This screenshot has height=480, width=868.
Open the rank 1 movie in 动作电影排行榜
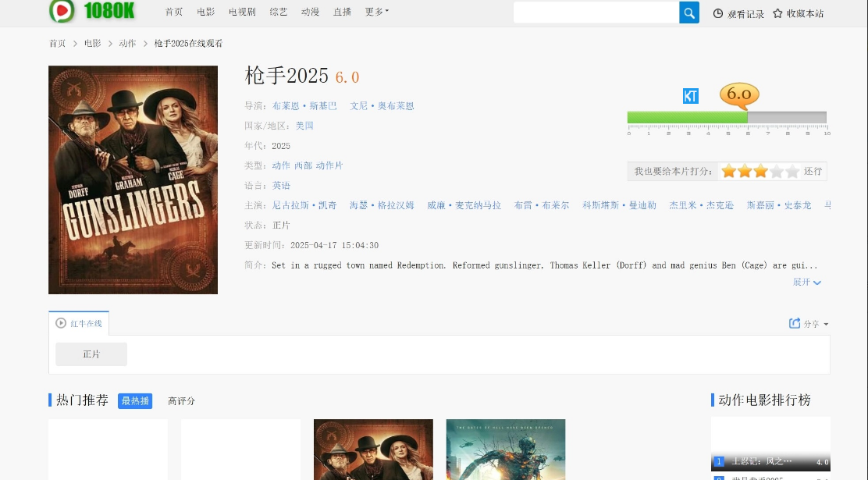click(770, 444)
